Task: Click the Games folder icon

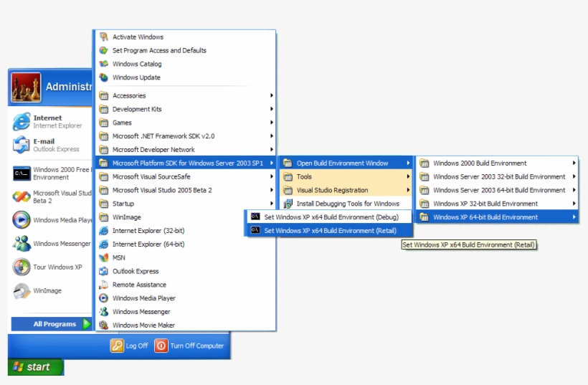Action: coord(104,123)
